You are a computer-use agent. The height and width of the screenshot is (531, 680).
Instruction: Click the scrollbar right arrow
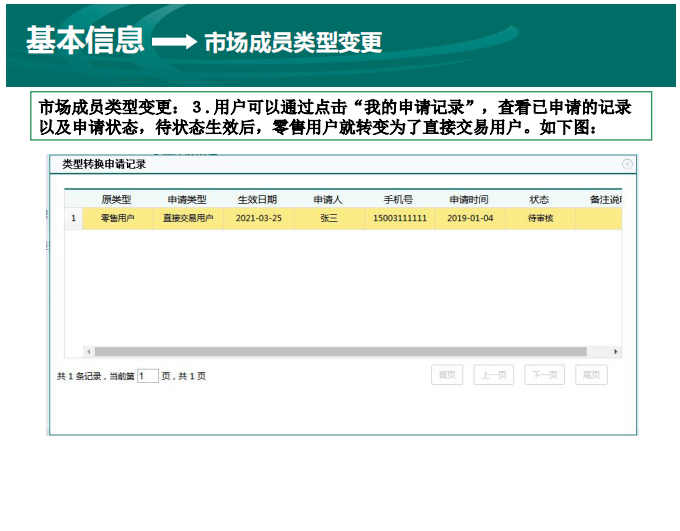(616, 352)
